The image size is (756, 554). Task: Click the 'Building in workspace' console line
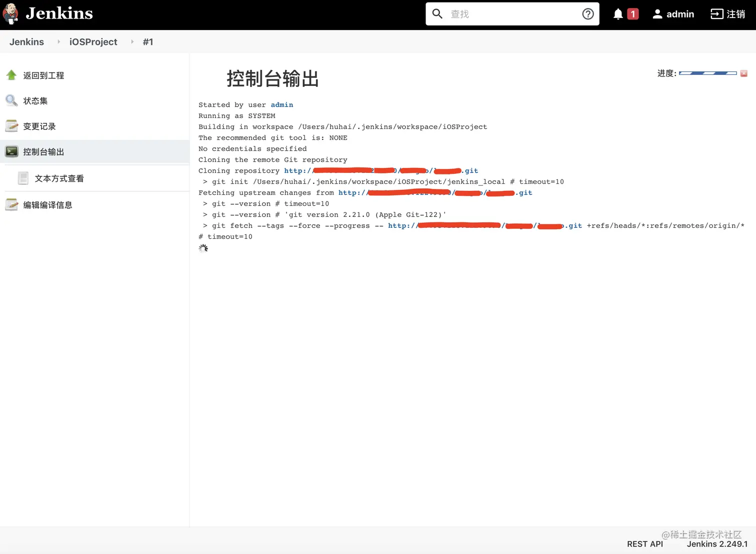point(343,127)
